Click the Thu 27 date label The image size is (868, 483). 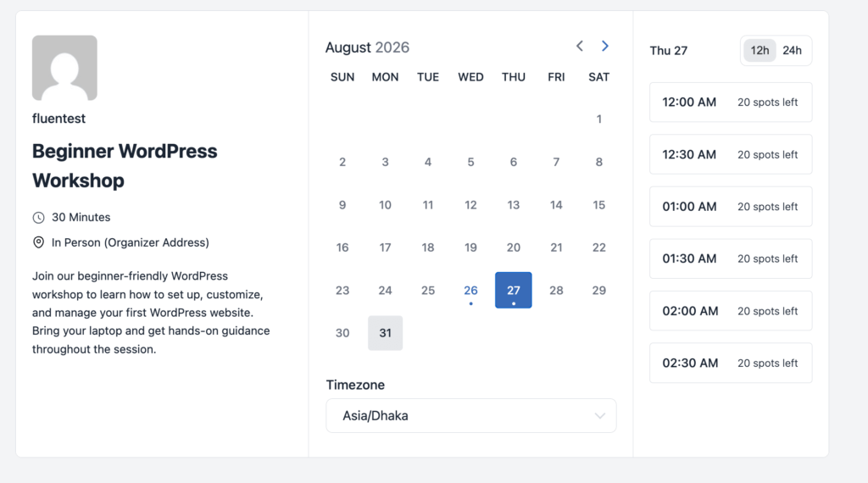[x=668, y=51]
